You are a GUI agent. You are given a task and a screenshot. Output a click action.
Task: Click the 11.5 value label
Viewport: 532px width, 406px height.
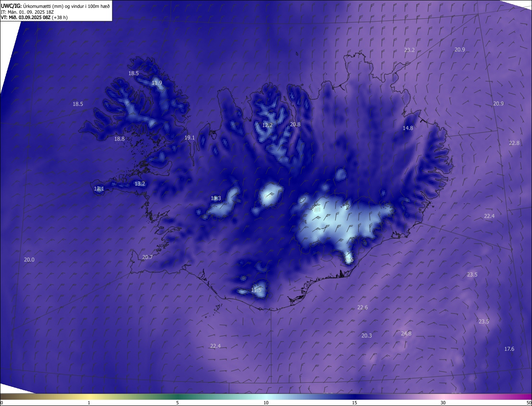[x=256, y=290]
